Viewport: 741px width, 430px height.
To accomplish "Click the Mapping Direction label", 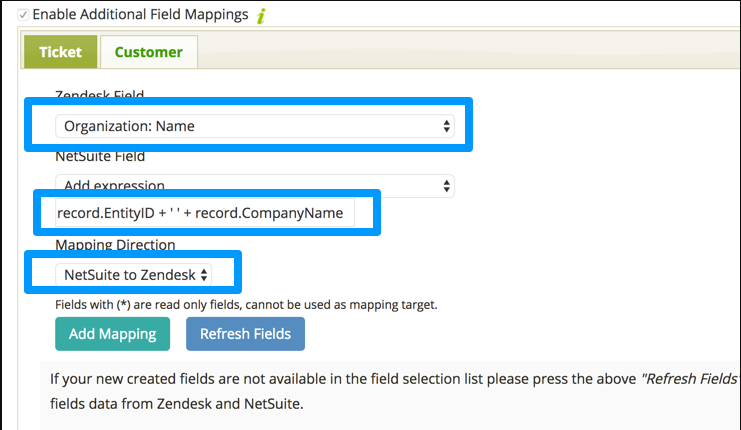I will pos(116,244).
